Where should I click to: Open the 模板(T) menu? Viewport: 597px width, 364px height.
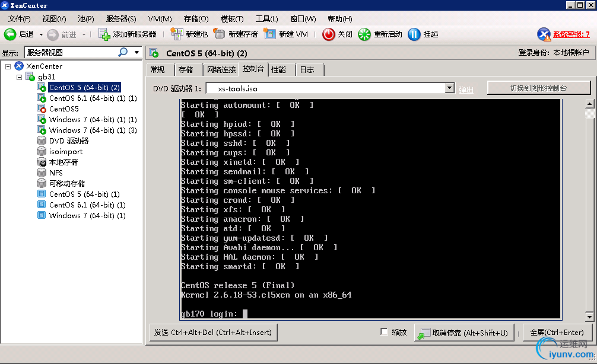232,18
